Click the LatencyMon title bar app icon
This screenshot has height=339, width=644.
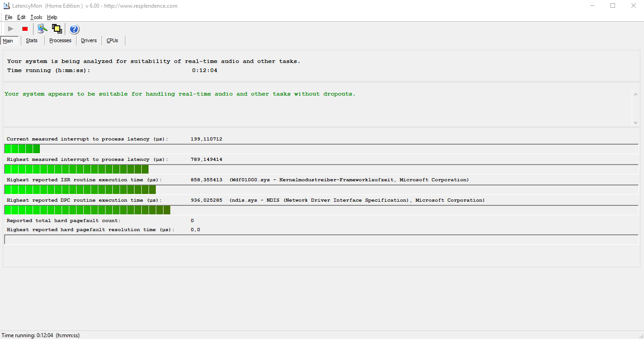coord(6,6)
